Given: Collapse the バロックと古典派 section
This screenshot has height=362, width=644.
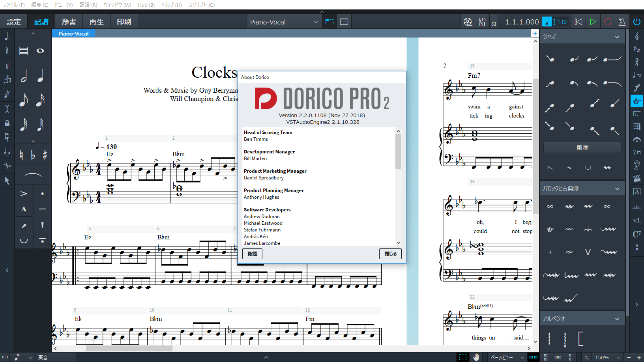Looking at the screenshot, I should tap(617, 188).
